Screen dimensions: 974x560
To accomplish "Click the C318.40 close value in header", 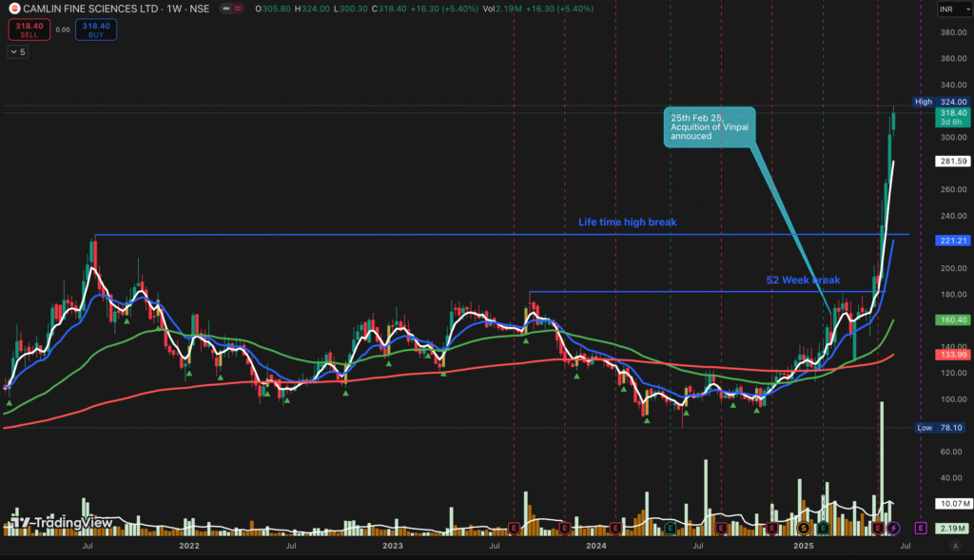I will 389,9.
